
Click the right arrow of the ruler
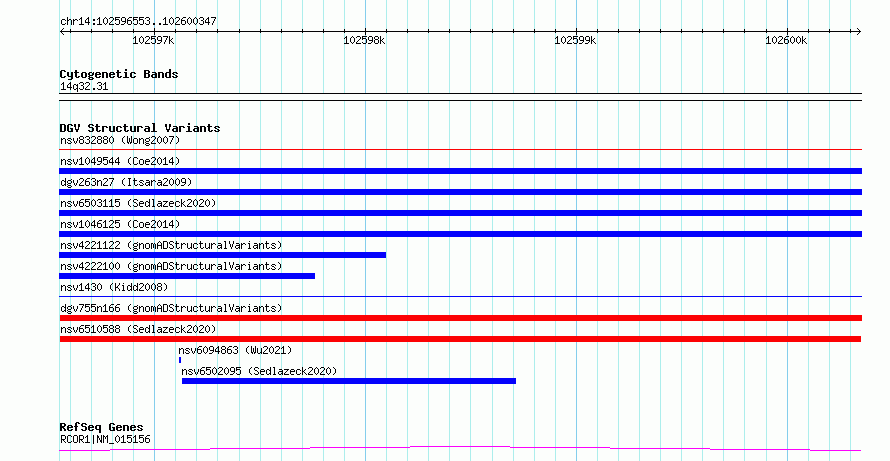point(859,32)
